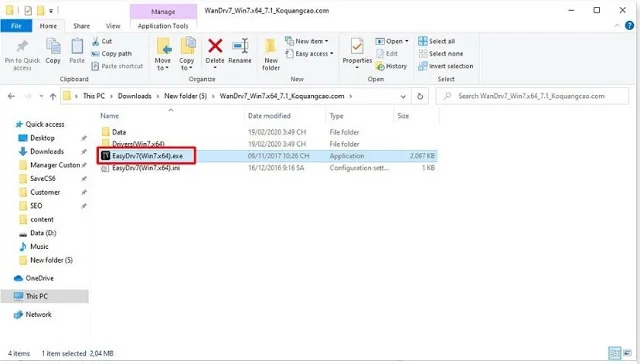Image resolution: width=640 pixels, height=364 pixels.
Task: Click the search box
Action: pos(532,96)
